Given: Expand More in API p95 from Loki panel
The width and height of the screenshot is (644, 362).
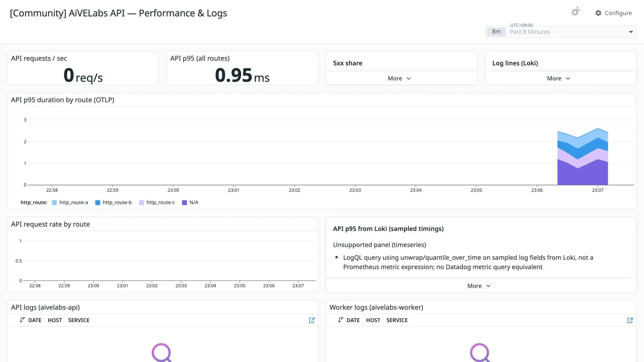Looking at the screenshot, I should [x=479, y=286].
